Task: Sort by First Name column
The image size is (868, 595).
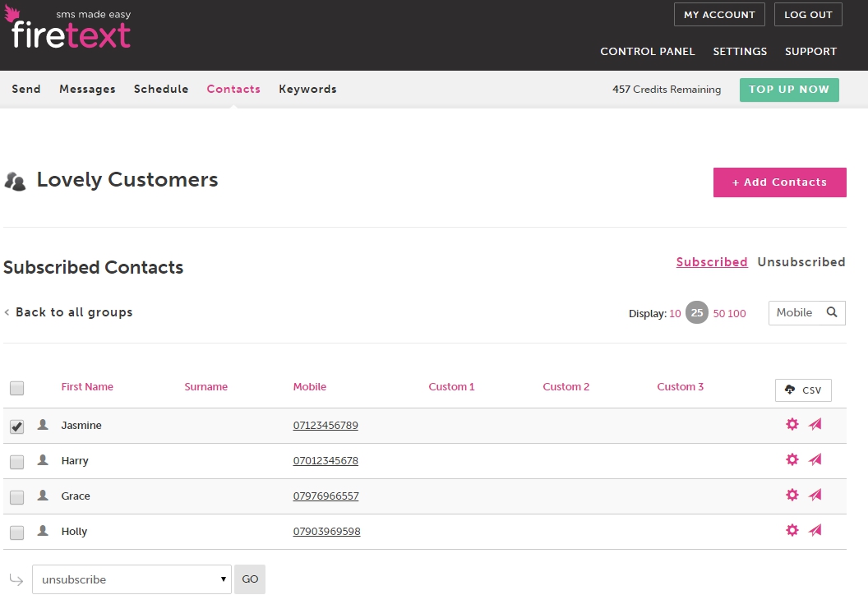Action: coord(87,386)
